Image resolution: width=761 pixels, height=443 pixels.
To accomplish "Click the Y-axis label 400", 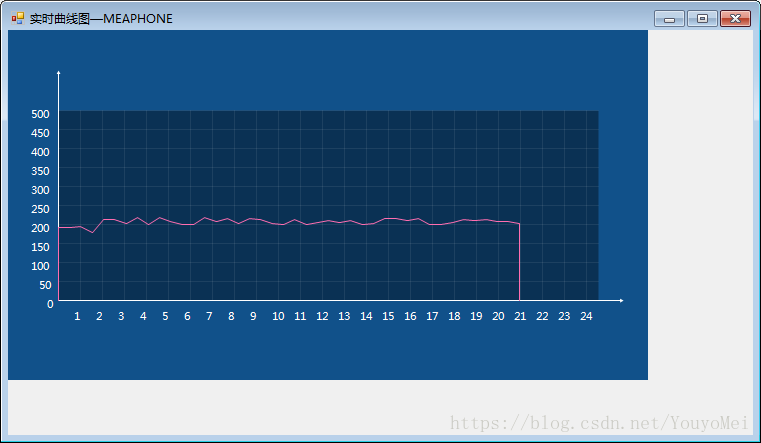I will [x=40, y=152].
